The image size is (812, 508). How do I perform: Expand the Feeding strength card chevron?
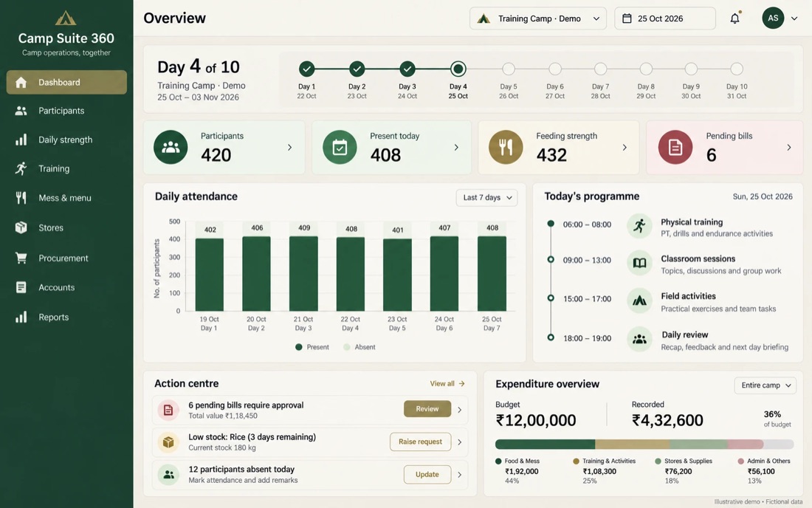click(625, 148)
